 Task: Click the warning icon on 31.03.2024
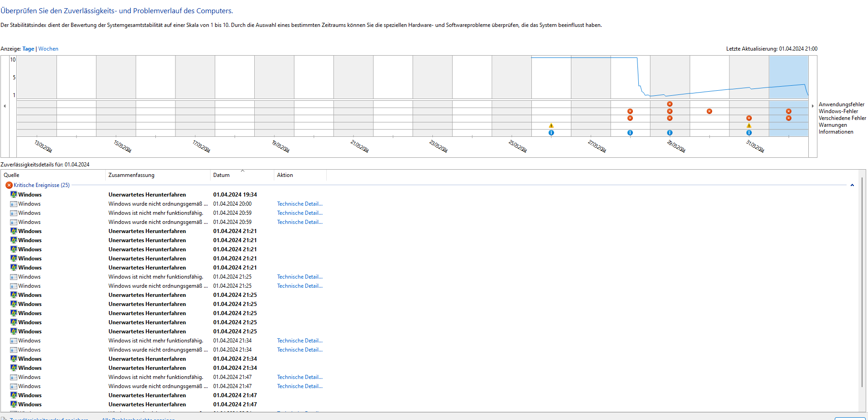click(749, 125)
